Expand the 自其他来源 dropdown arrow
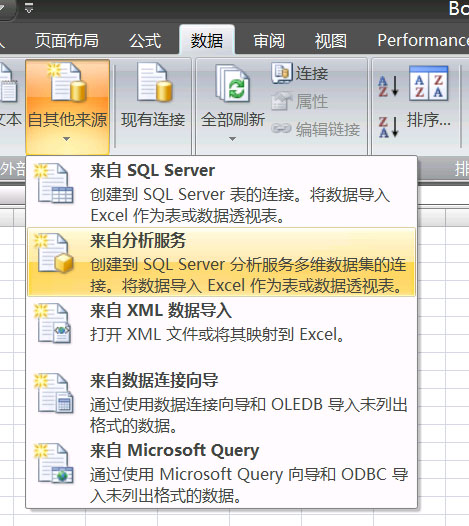 click(67, 139)
